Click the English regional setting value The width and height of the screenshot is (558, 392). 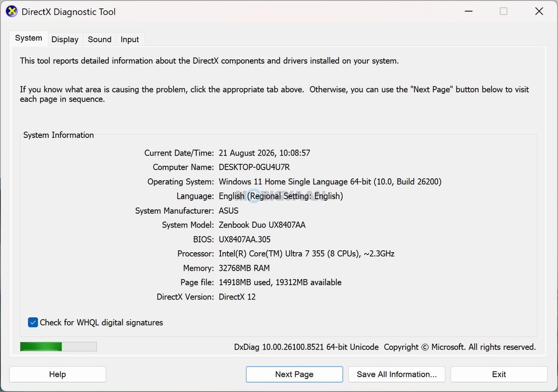(x=281, y=196)
